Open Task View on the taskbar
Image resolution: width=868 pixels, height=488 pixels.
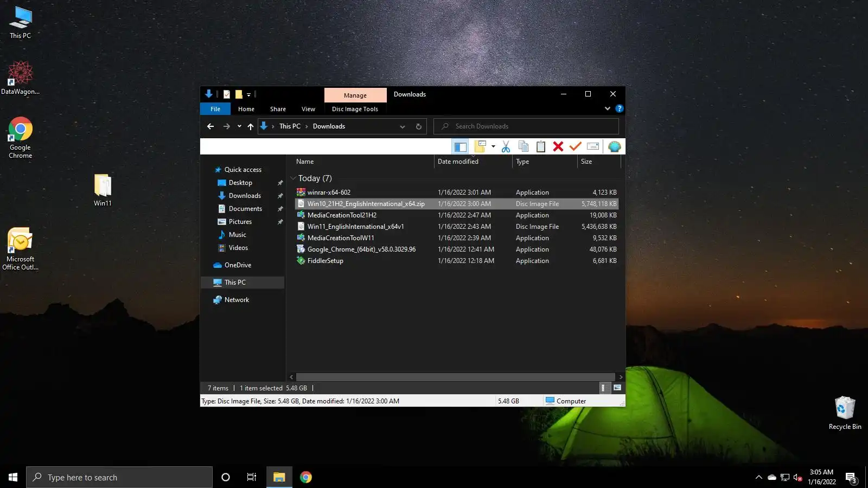(x=252, y=477)
